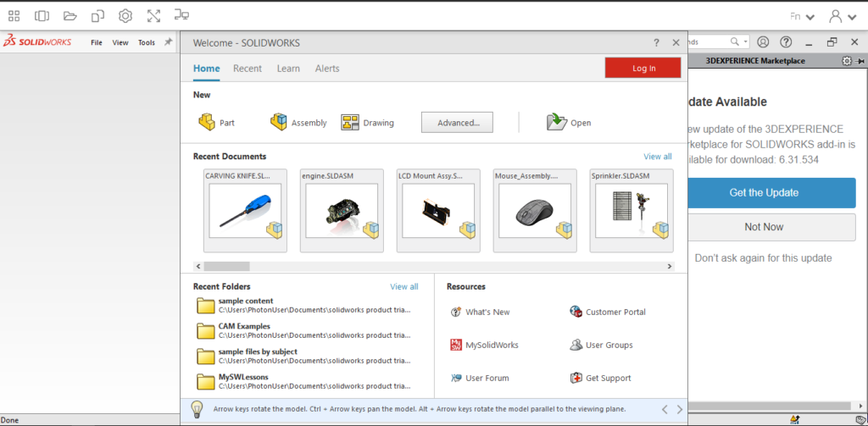Show the previous tip with left chevron
This screenshot has height=426, width=868.
(665, 409)
